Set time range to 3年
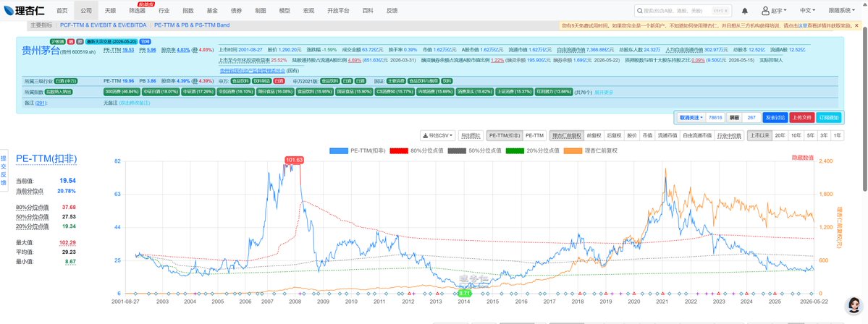This screenshot has height=324, width=868. pos(824,135)
